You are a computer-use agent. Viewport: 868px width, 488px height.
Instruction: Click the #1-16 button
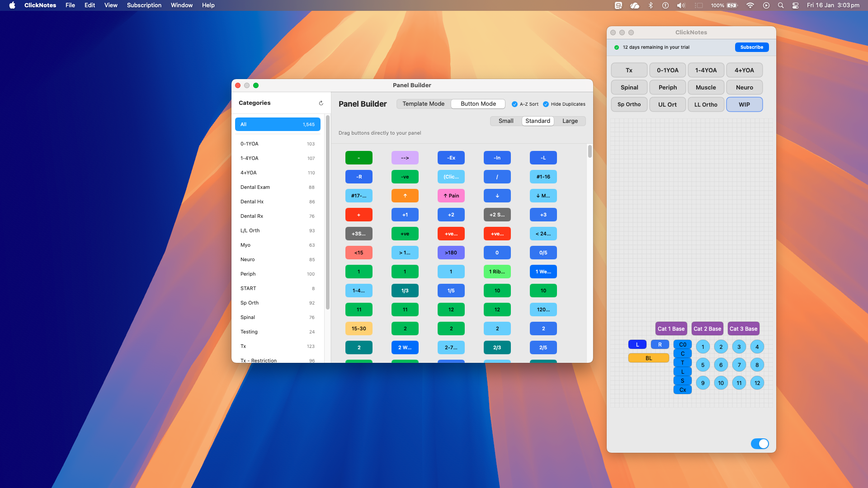pos(543,177)
